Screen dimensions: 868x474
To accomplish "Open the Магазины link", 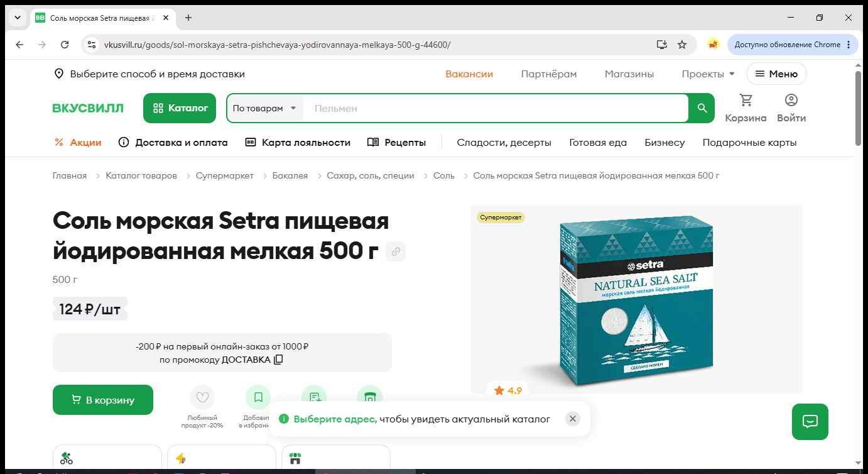I will point(629,74).
